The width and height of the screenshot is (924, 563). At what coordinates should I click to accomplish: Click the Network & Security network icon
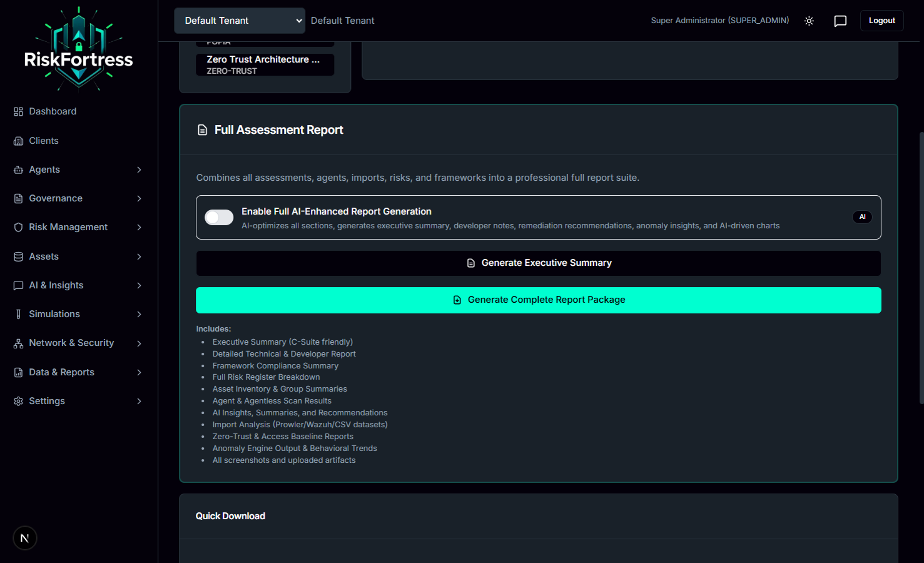coord(18,342)
